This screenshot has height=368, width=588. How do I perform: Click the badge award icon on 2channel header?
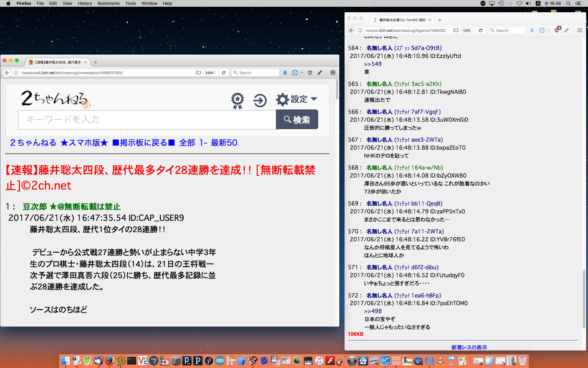tap(237, 100)
